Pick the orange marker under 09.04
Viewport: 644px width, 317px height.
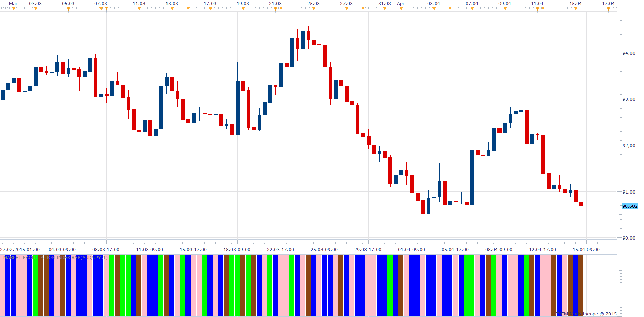pos(505,9)
